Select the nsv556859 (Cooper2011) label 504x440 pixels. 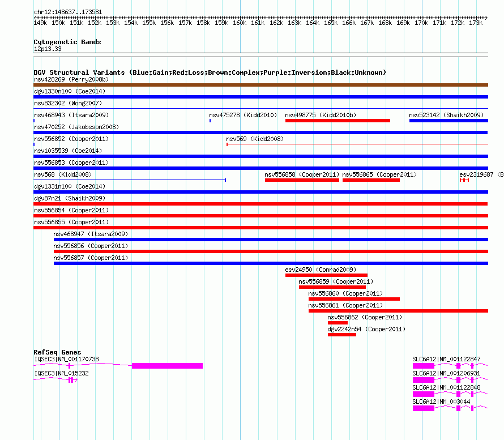point(336,281)
